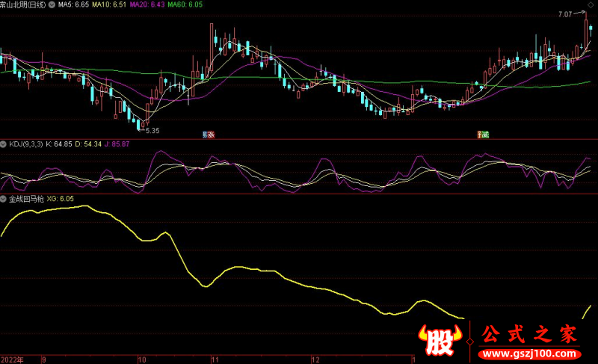Click the 减 marker icon under the chart
Viewport: 598px width, 364px height.
484,135
